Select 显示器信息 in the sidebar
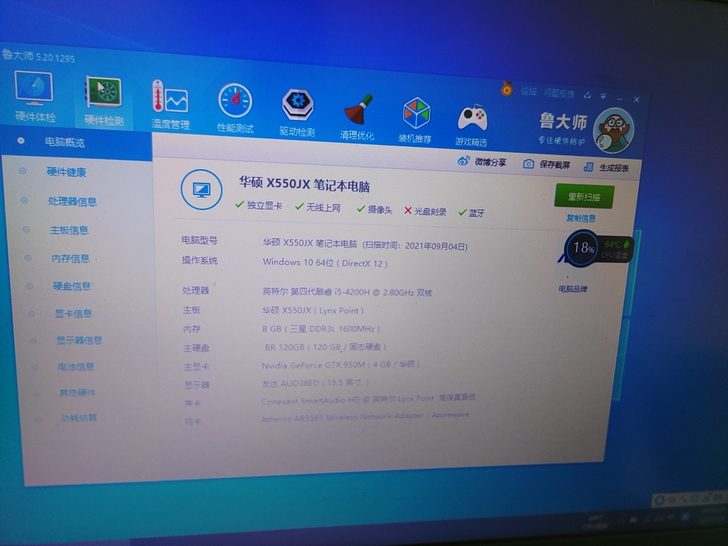 point(79,340)
